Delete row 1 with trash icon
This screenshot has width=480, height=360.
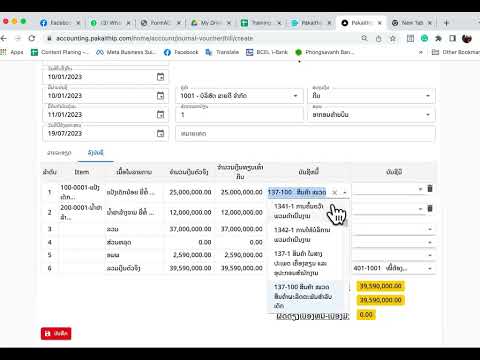(430, 189)
